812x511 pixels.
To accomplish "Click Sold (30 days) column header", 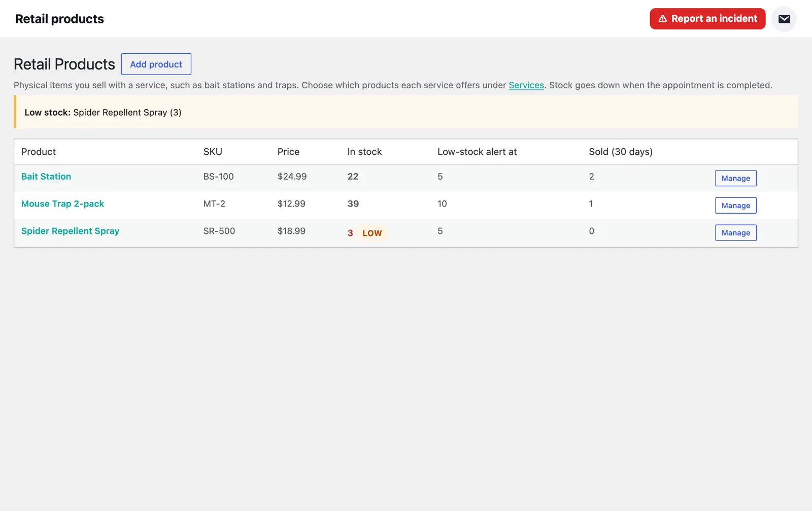I will click(x=621, y=152).
